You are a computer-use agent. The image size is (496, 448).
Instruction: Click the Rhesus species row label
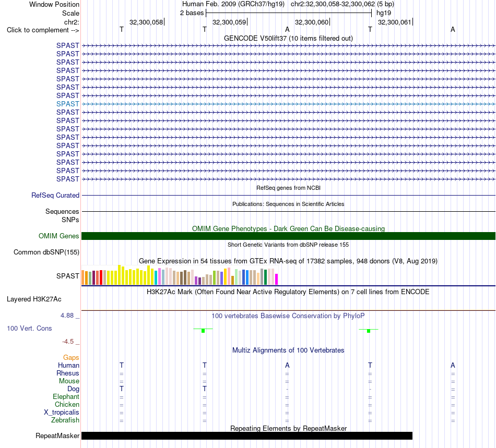click(68, 373)
